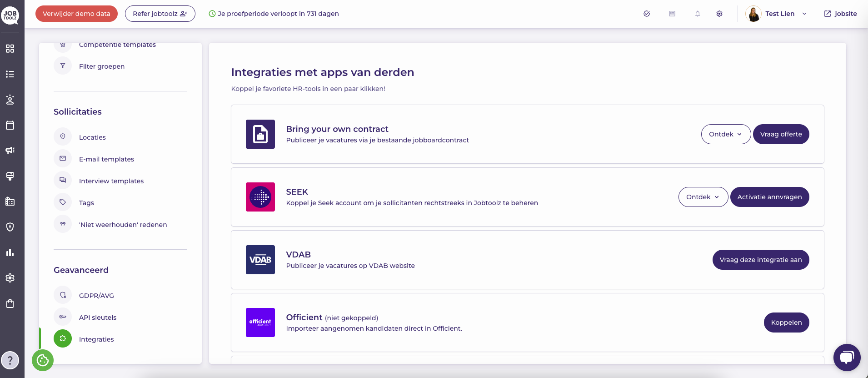Viewport: 868px width, 378px height.
Task: Click the Officient integration logo
Action: click(260, 323)
